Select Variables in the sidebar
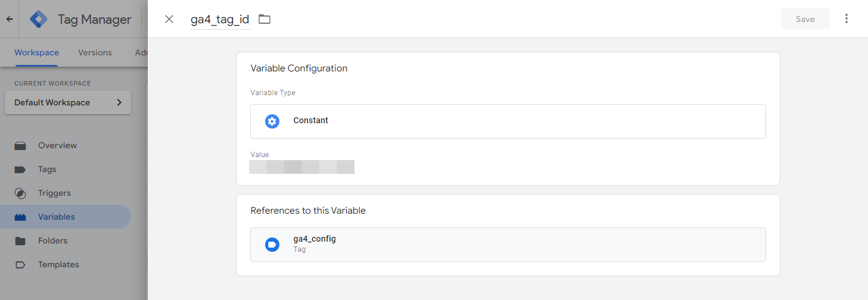This screenshot has height=300, width=868. click(57, 217)
